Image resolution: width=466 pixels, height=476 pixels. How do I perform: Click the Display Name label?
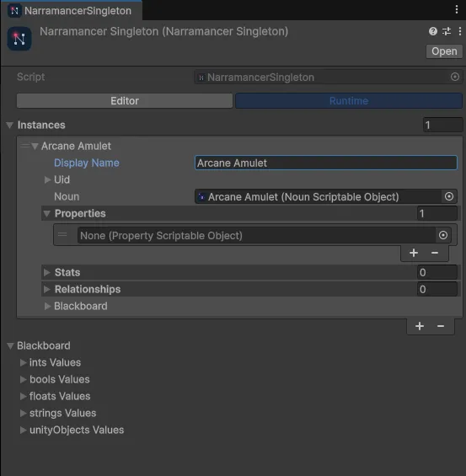[87, 163]
